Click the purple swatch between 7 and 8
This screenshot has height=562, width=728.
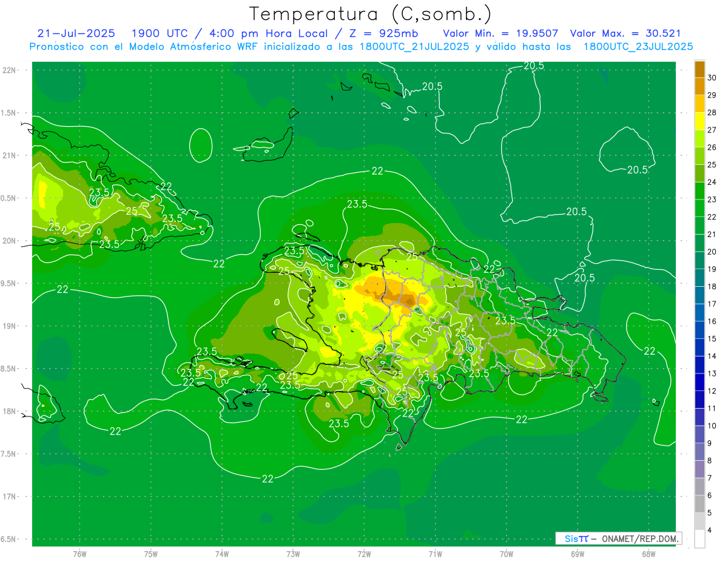pyautogui.click(x=699, y=470)
